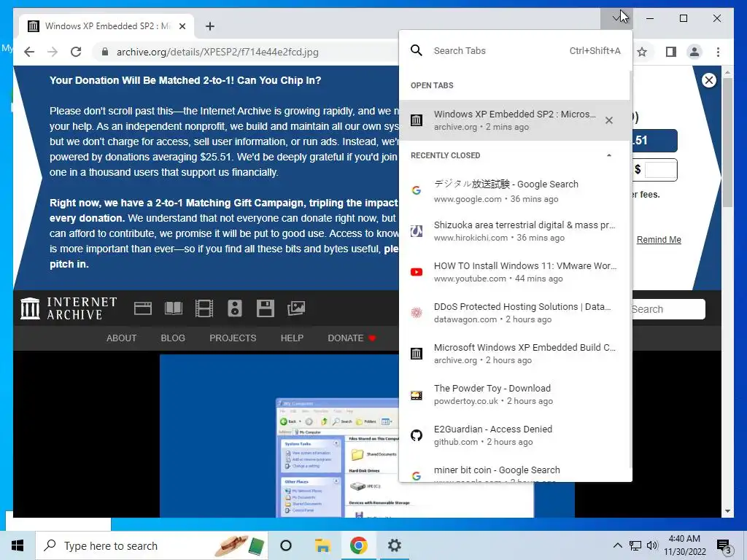This screenshot has height=560, width=747.
Task: Open the Windows Start menu
Action: pos(18,545)
